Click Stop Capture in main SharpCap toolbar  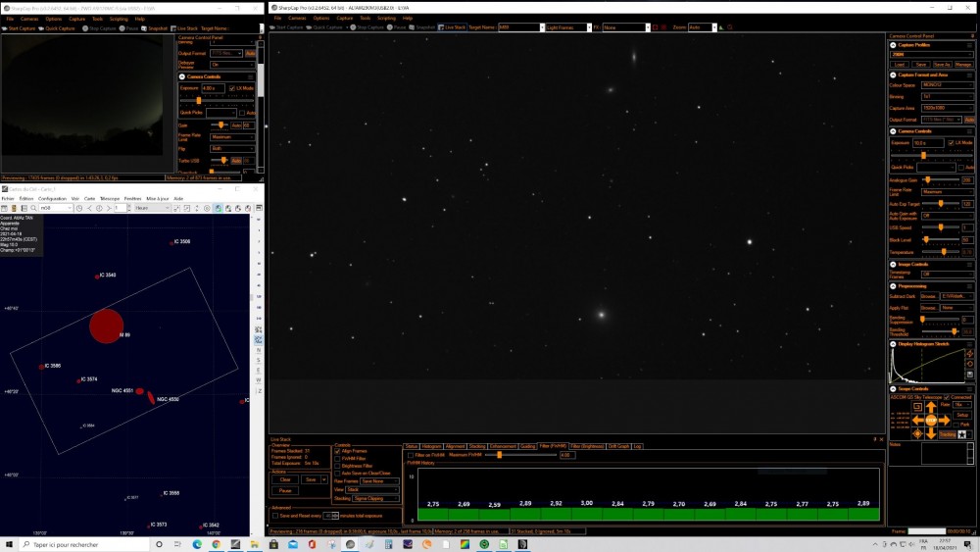click(x=367, y=27)
